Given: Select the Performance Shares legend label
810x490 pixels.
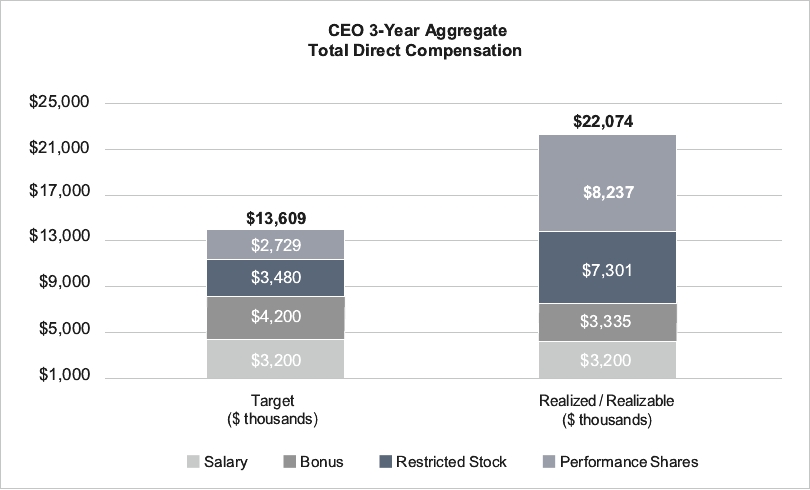Looking at the screenshot, I should [628, 462].
